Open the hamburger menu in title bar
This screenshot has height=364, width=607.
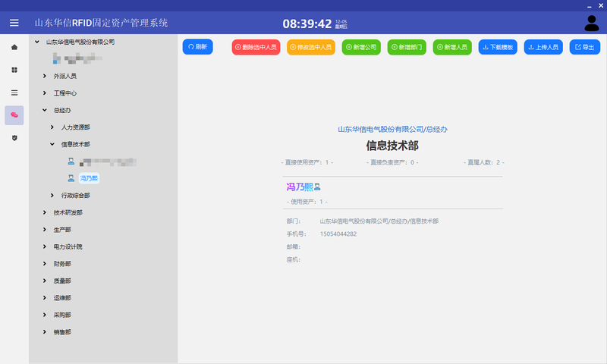click(x=14, y=23)
